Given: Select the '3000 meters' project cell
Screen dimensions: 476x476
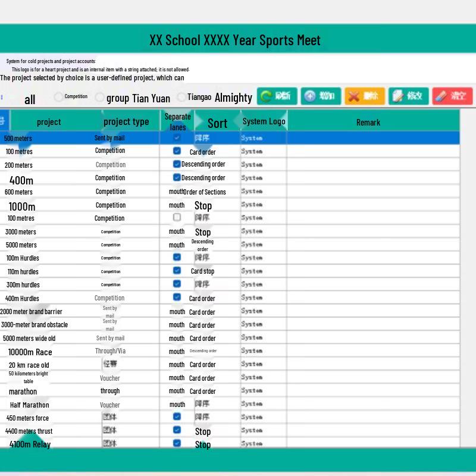Looking at the screenshot, I should 21,232.
